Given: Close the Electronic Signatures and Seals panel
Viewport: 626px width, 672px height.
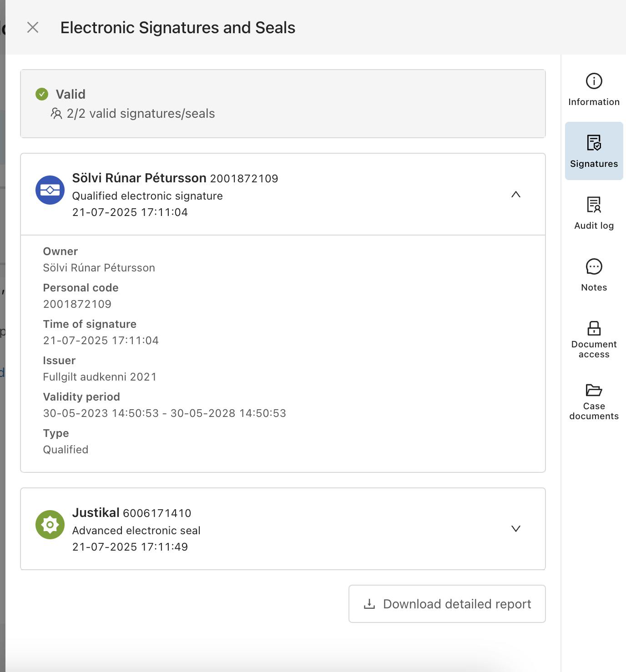Looking at the screenshot, I should (x=33, y=28).
